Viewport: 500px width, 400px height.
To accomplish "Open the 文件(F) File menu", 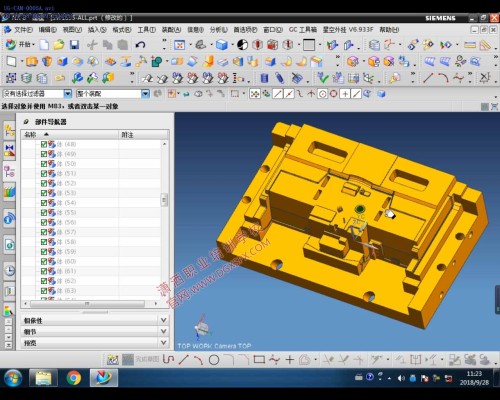I will (x=23, y=30).
